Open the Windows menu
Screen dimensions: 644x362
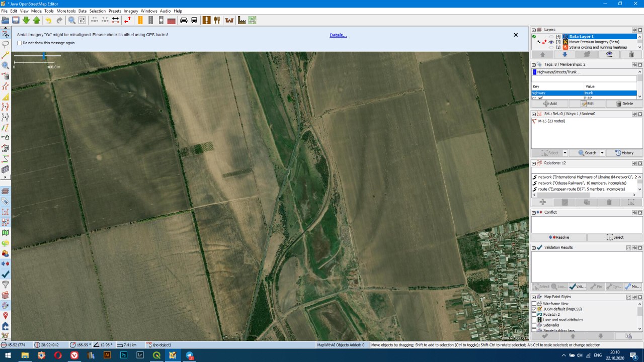pos(149,11)
